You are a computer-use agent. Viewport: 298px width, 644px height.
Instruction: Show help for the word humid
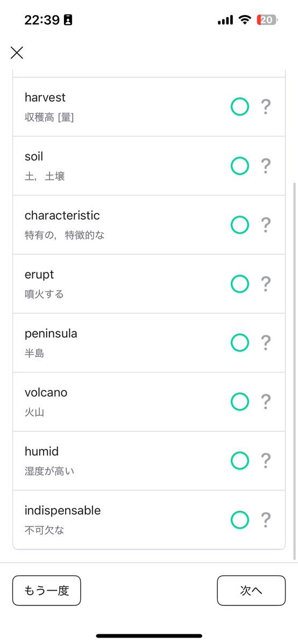click(266, 460)
